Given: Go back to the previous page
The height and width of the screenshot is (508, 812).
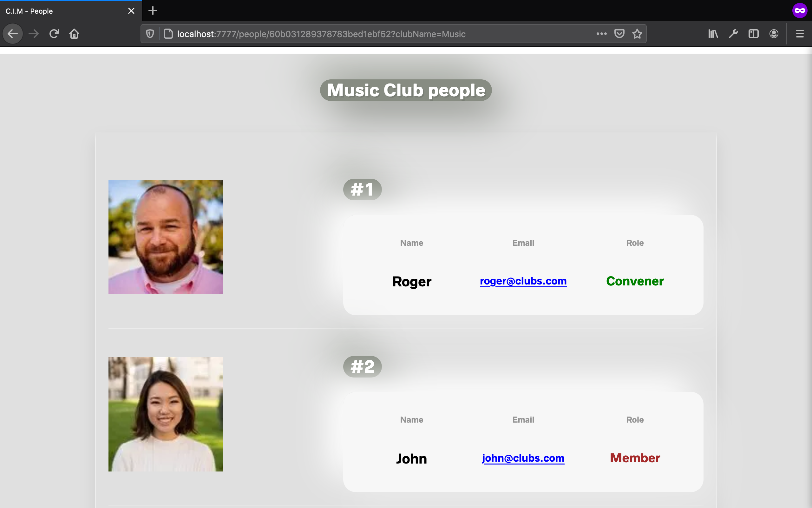Looking at the screenshot, I should tap(13, 34).
